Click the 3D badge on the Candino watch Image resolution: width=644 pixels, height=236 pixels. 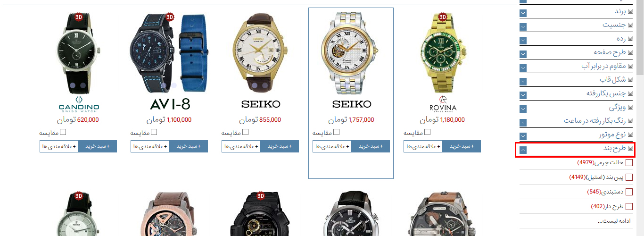(x=79, y=17)
